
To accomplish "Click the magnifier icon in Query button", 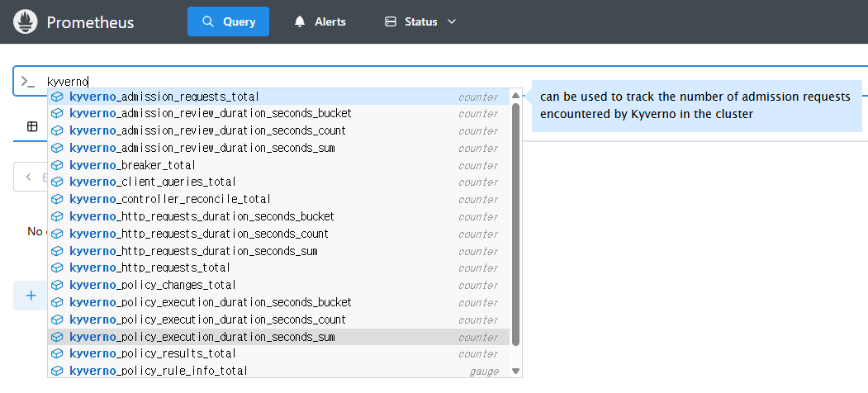I will pyautogui.click(x=207, y=21).
